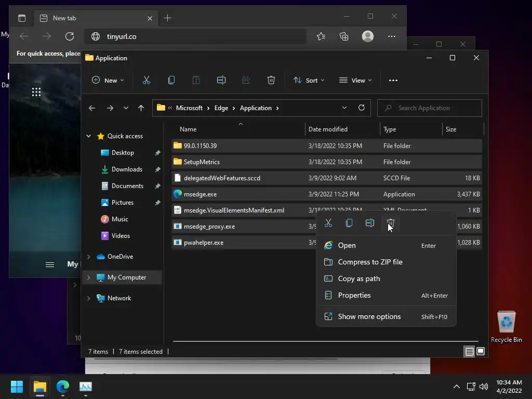Switch to details view in status bar

pyautogui.click(x=469, y=351)
